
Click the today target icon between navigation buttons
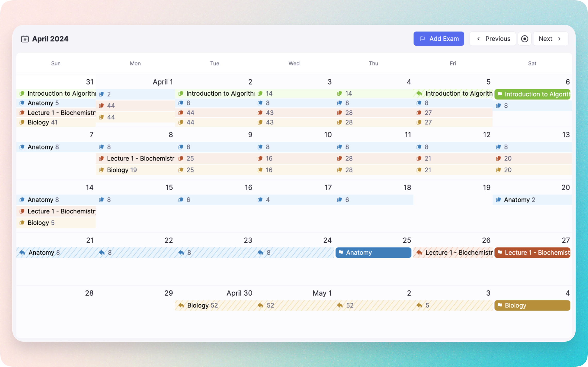point(524,38)
